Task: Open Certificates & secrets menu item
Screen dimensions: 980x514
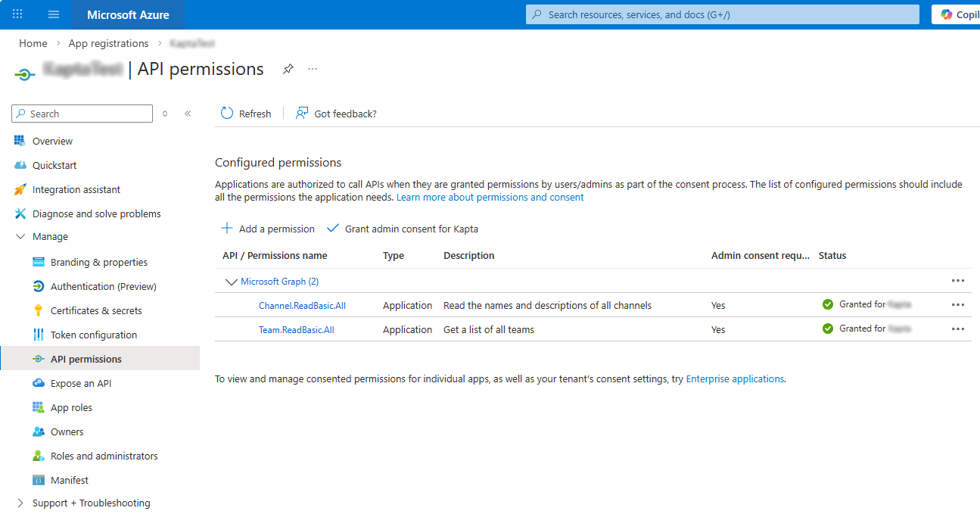Action: click(x=96, y=310)
